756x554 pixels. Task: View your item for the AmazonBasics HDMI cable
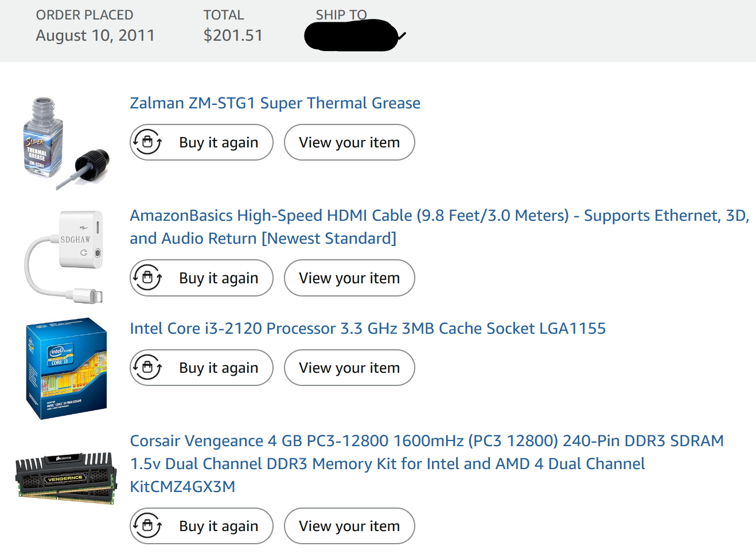coord(349,278)
